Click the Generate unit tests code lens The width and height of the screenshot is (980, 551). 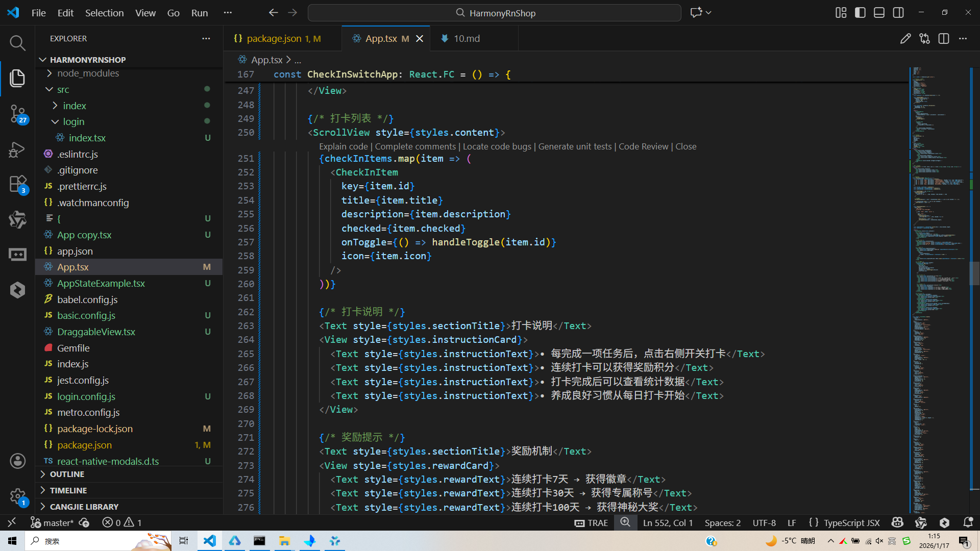tap(575, 146)
